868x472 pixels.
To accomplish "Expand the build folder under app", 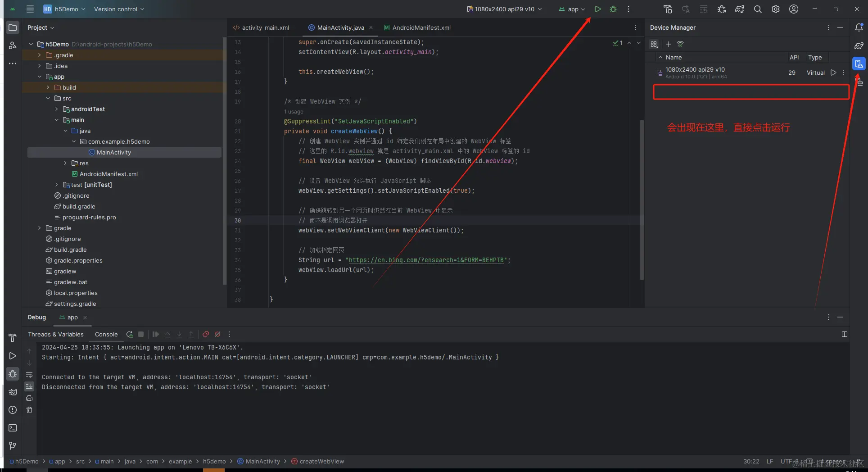I will click(x=48, y=87).
